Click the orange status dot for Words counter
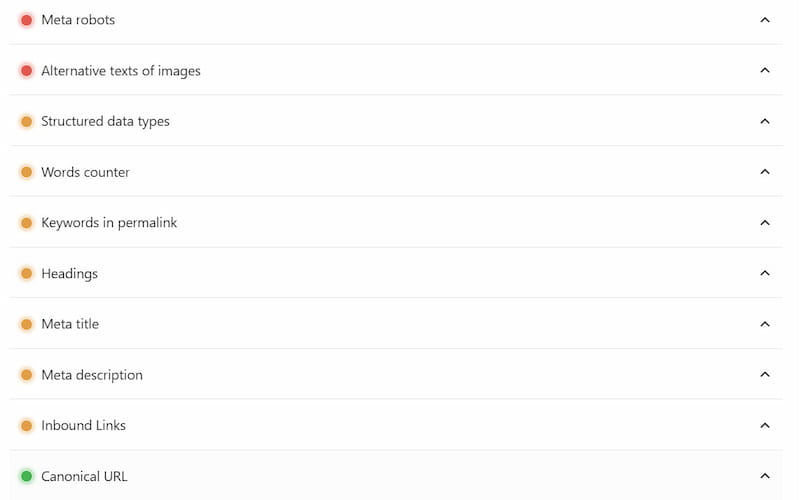 (27, 172)
